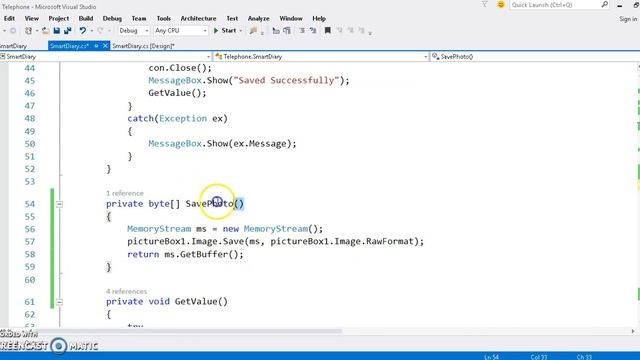Pin the SmartDiary.cs tab
Viewport: 640px width, 360px height.
96,46
